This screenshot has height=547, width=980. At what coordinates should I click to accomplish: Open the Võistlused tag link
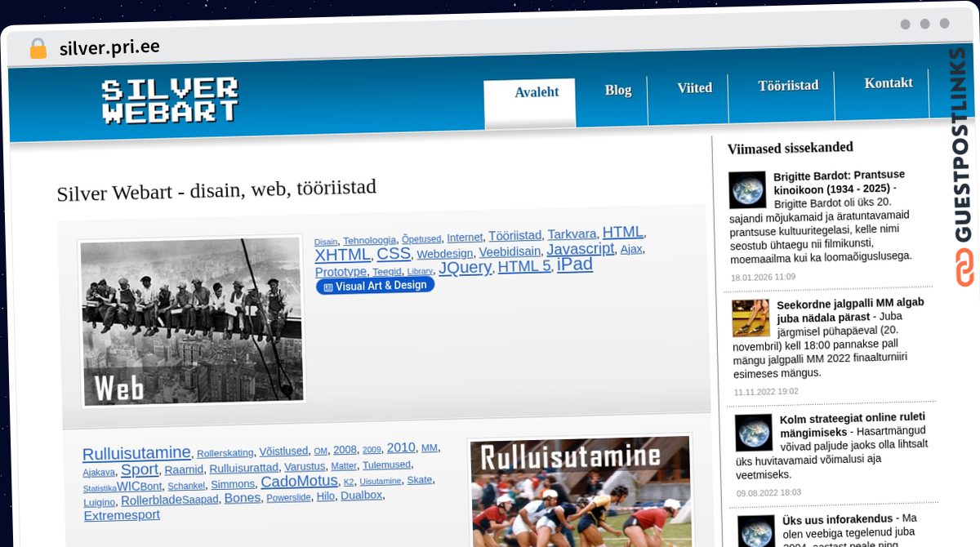[x=283, y=451]
